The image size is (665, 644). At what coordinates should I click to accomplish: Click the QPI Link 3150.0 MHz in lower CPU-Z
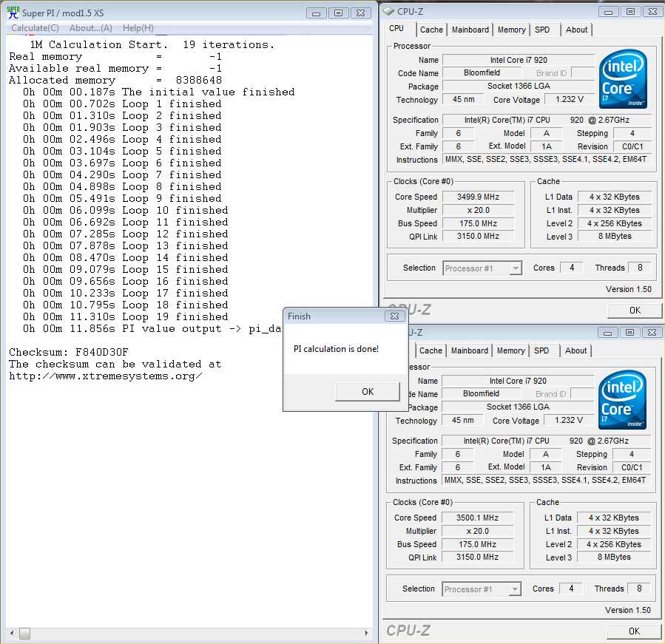point(477,557)
